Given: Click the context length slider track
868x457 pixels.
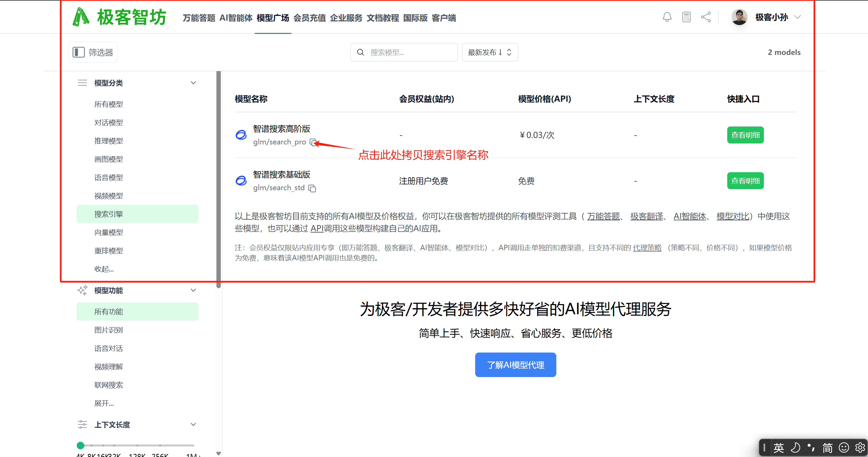Looking at the screenshot, I should [x=137, y=445].
